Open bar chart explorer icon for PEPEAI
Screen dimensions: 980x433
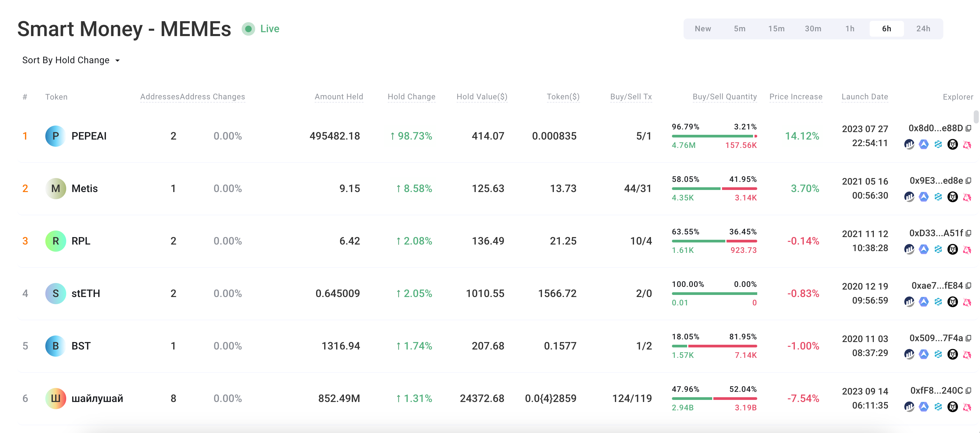pos(909,145)
